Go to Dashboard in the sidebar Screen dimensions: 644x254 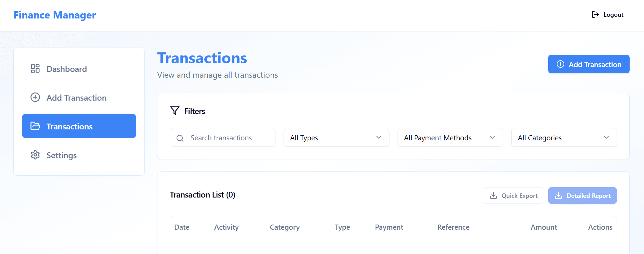67,69
